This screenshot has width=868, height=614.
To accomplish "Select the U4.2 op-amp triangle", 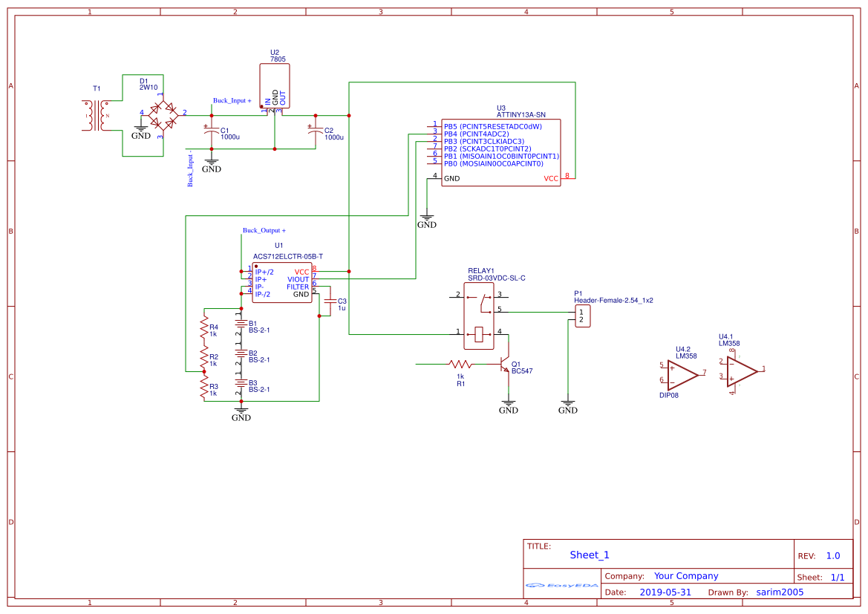I will point(682,376).
